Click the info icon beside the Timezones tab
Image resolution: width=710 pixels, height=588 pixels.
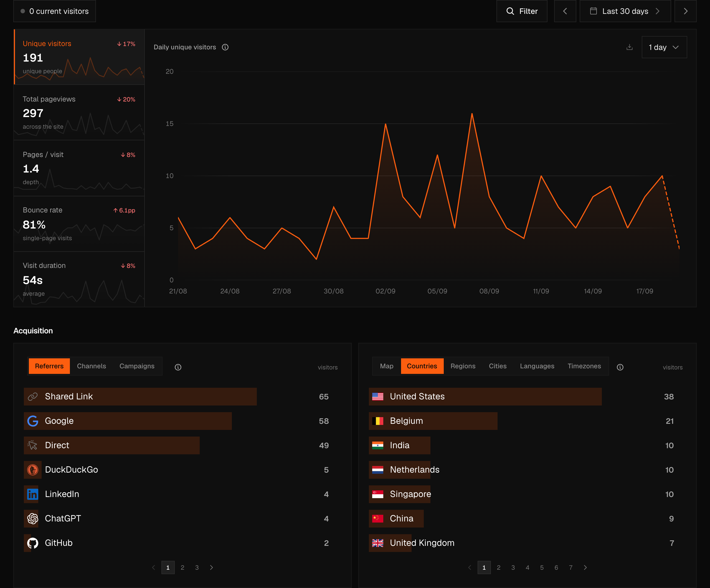pyautogui.click(x=620, y=367)
